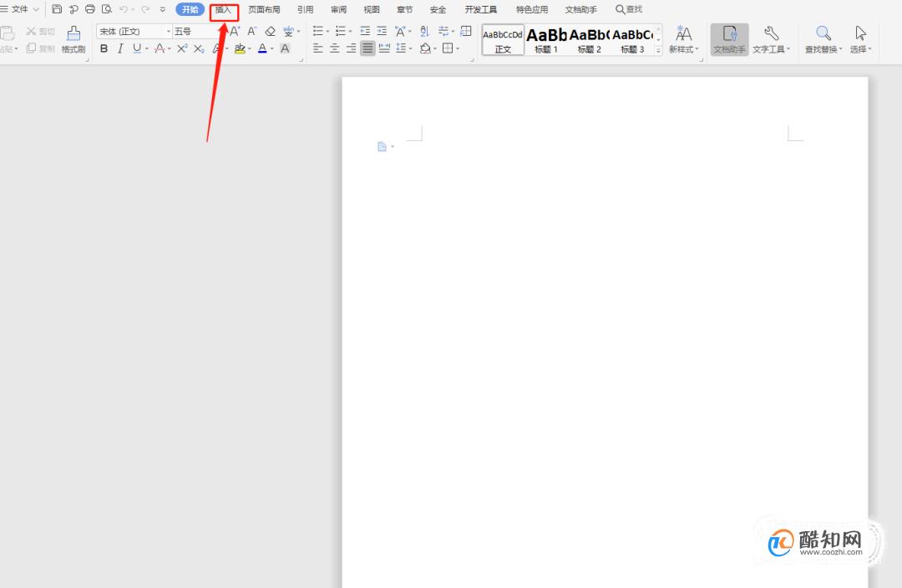Image resolution: width=902 pixels, height=588 pixels.
Task: Apply the 标题 1 (Heading 1) style
Action: tap(546, 40)
